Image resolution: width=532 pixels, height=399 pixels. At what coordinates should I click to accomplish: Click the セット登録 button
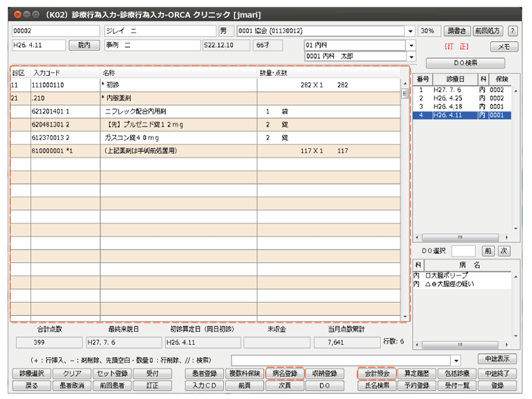coord(112,373)
